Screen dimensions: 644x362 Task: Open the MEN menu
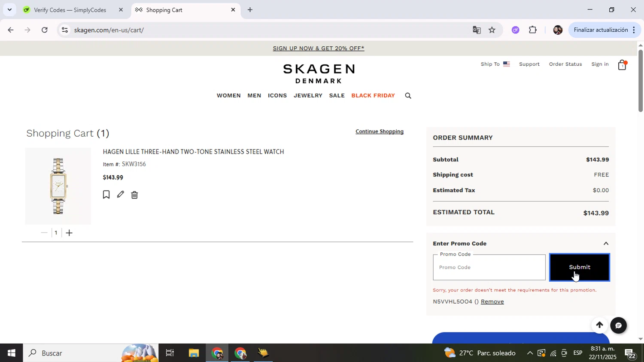pyautogui.click(x=254, y=95)
